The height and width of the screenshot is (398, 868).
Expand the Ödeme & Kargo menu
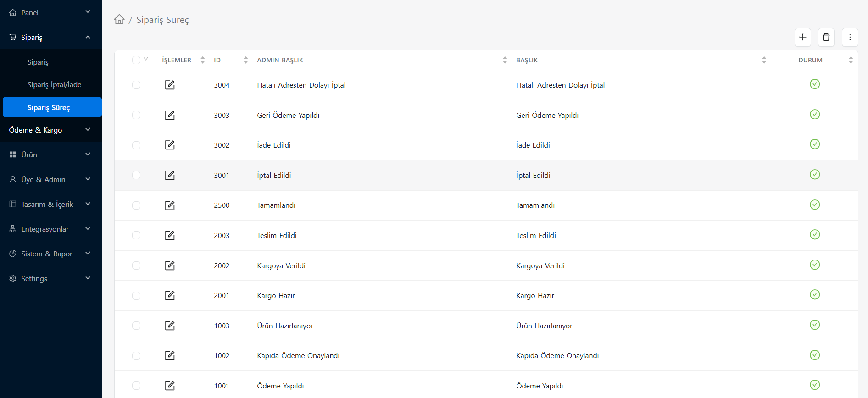(x=50, y=130)
